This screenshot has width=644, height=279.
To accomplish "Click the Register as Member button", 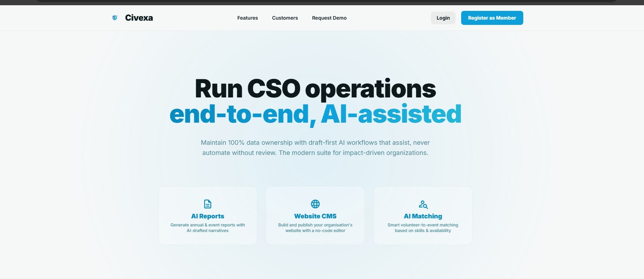I will pos(492,18).
